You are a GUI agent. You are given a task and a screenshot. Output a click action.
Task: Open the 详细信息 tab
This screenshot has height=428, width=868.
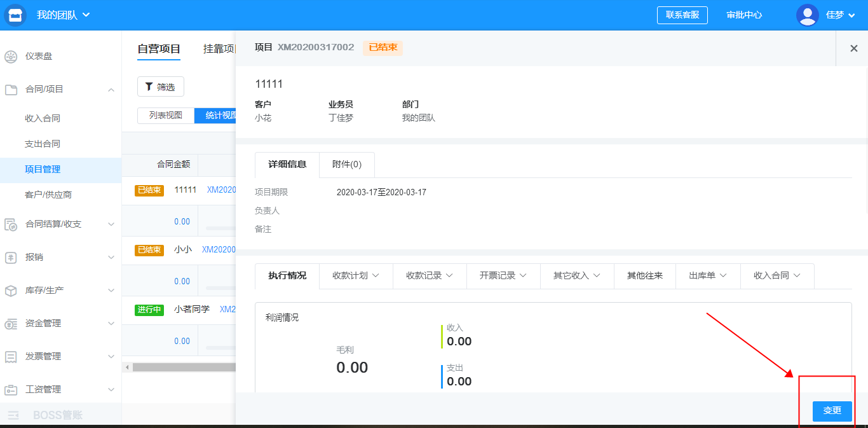tap(287, 164)
